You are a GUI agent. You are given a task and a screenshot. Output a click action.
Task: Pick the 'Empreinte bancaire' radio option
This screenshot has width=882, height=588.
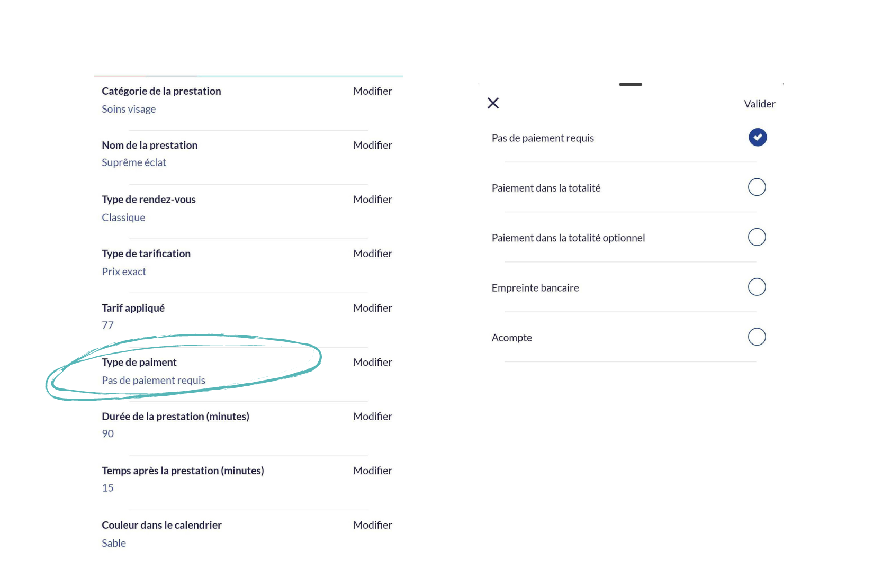tap(757, 287)
